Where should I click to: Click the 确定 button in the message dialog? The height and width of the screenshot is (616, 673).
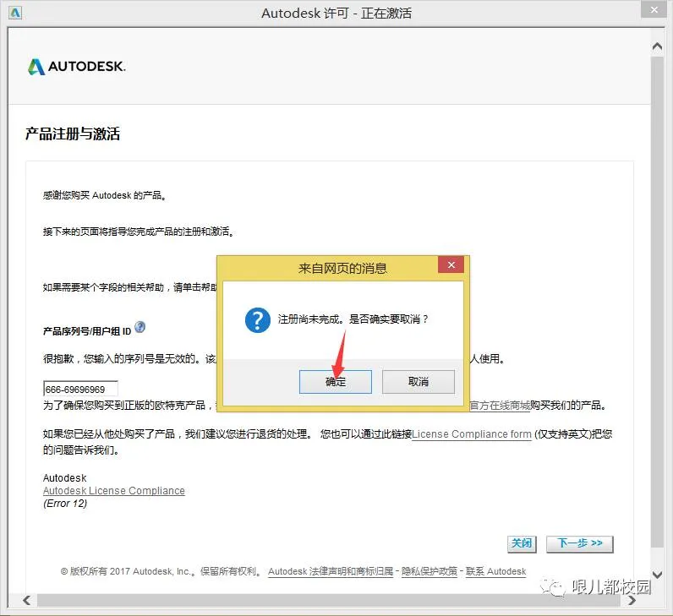tap(335, 381)
